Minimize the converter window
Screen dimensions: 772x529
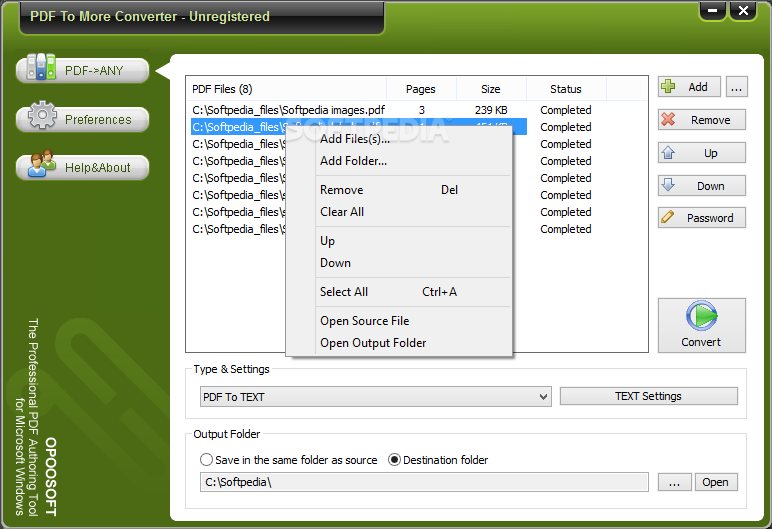(712, 10)
